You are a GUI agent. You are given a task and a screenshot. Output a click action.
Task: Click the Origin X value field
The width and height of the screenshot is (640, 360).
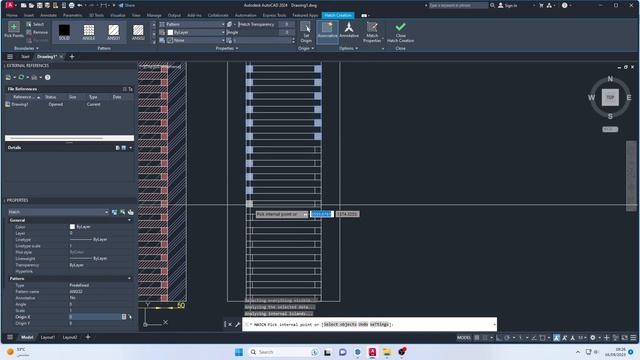(x=95, y=317)
